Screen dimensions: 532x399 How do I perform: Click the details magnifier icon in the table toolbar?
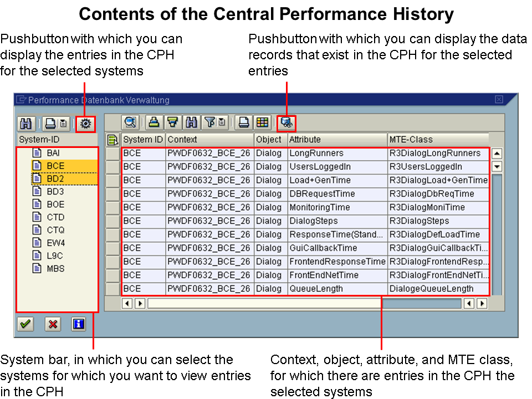131,122
